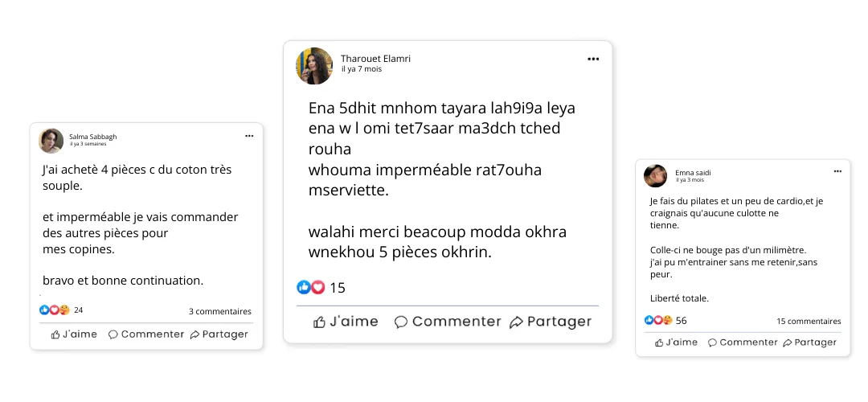Share Salma Sabbagh's post with Partager
This screenshot has height=402, width=868.
click(x=219, y=334)
